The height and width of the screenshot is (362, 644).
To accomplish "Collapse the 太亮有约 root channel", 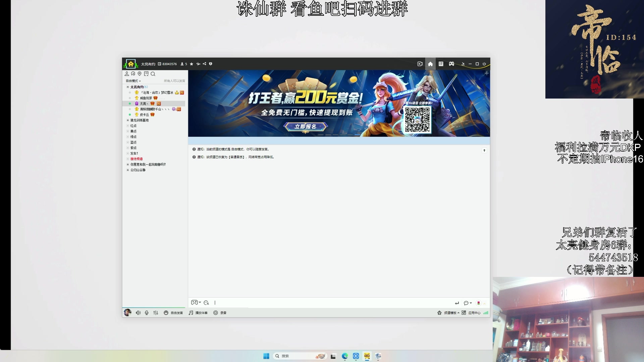I will (127, 87).
